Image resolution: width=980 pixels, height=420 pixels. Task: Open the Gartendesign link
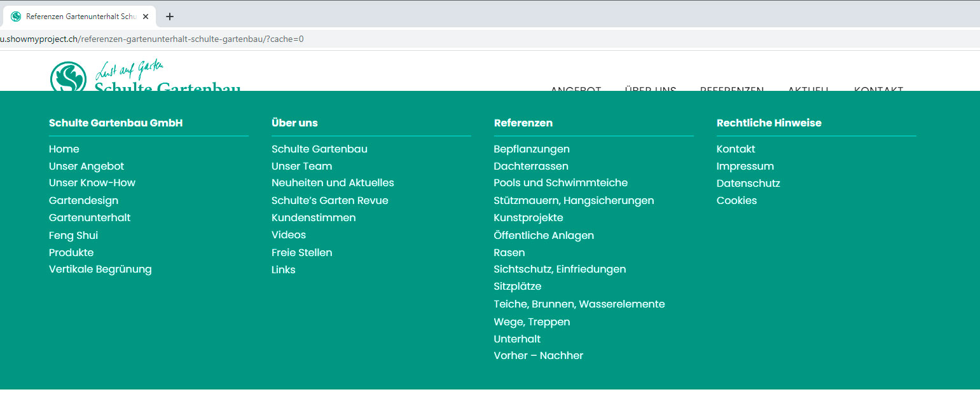[83, 201]
